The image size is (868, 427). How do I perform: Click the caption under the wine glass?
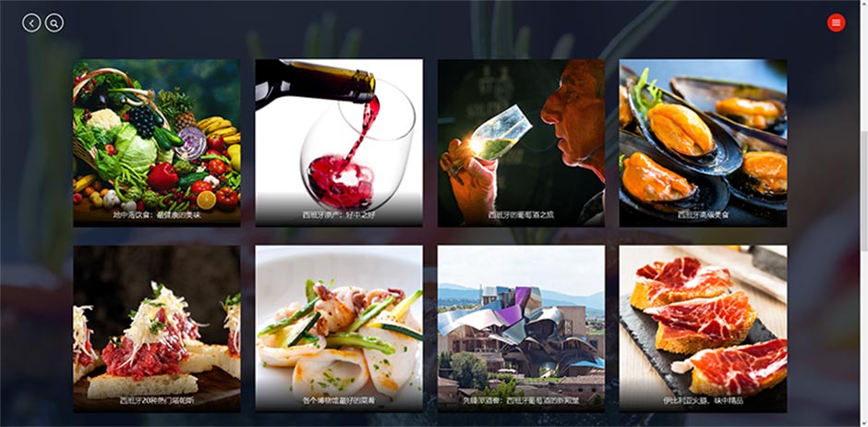pyautogui.click(x=339, y=214)
